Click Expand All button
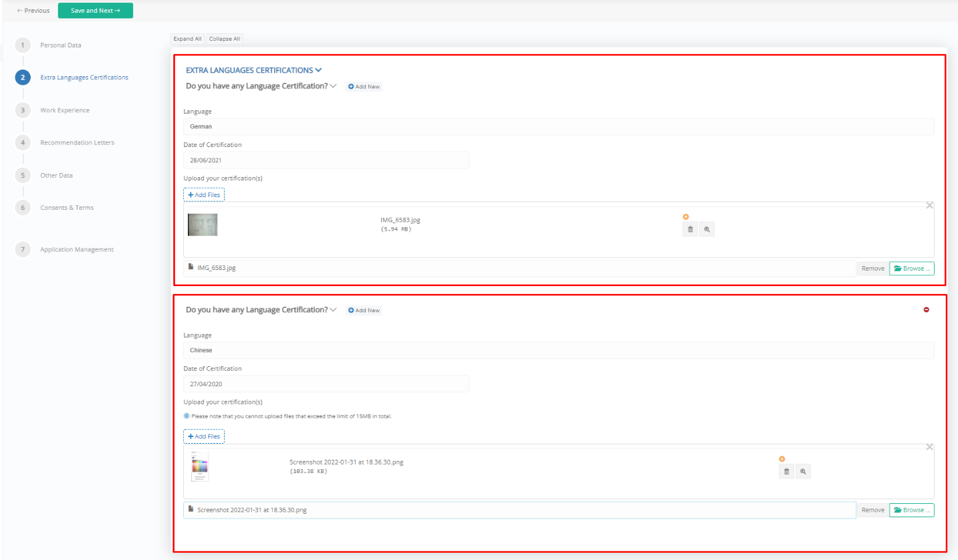The height and width of the screenshot is (560, 958). click(187, 39)
